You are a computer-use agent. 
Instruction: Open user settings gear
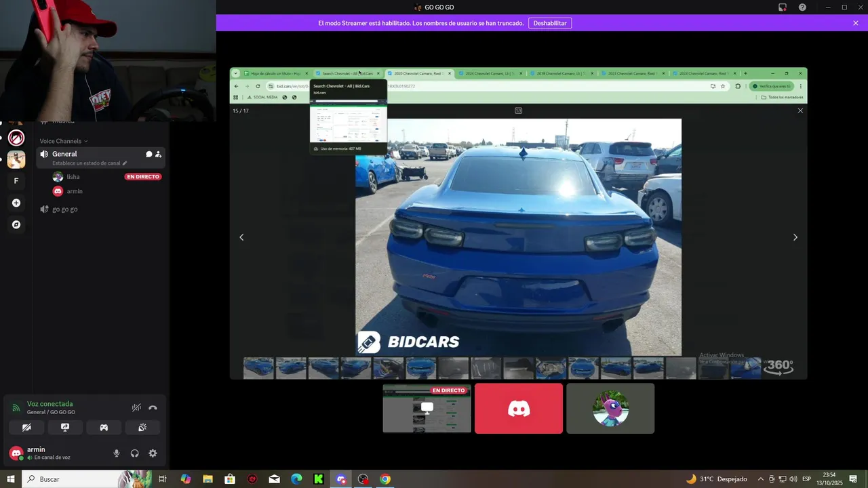pyautogui.click(x=153, y=453)
